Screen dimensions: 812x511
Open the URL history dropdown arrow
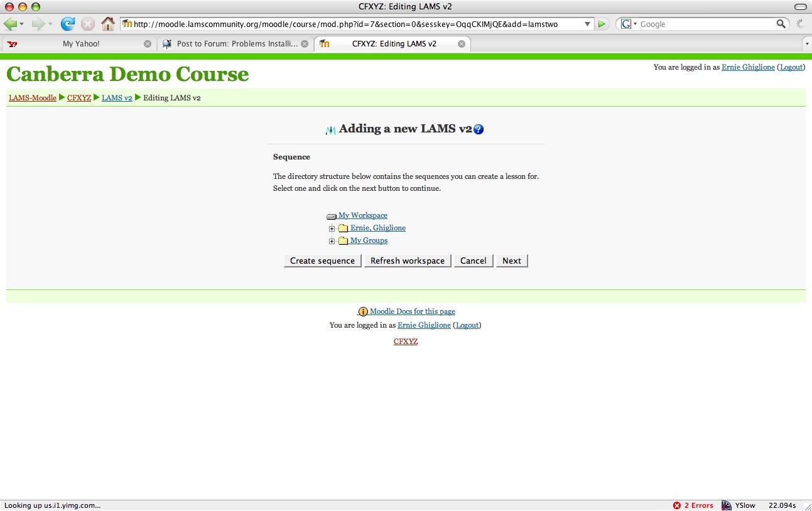pyautogui.click(x=588, y=24)
